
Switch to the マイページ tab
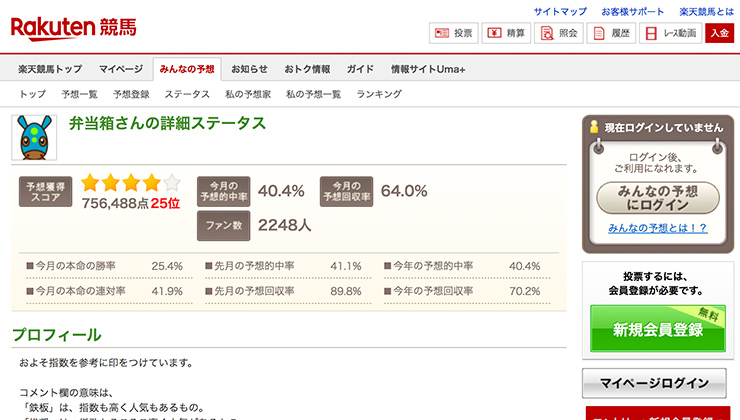click(x=121, y=69)
